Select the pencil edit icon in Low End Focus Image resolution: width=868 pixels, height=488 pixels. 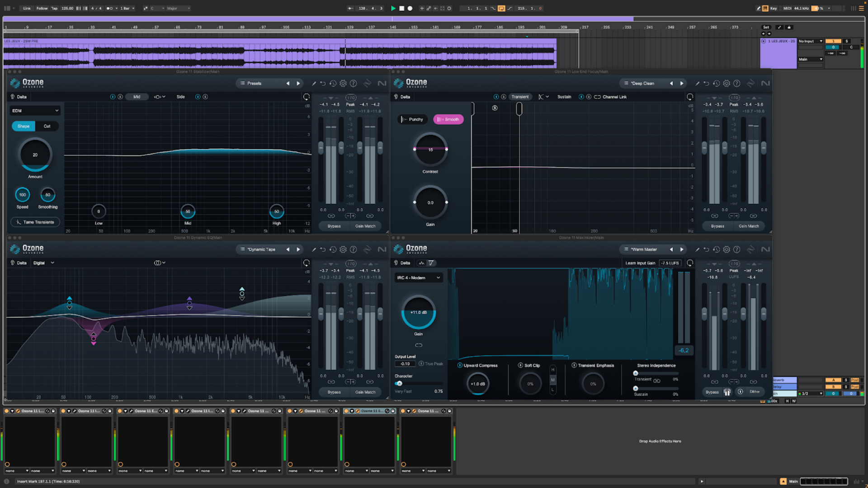pos(697,83)
